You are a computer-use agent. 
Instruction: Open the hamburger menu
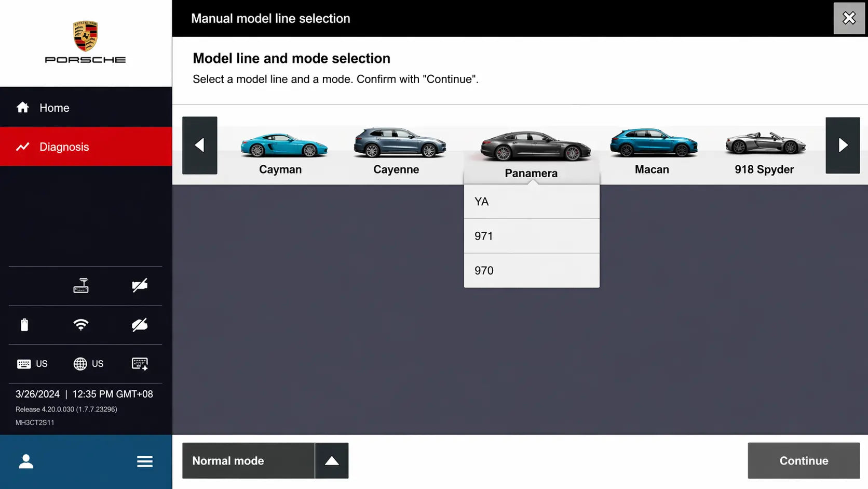point(145,461)
